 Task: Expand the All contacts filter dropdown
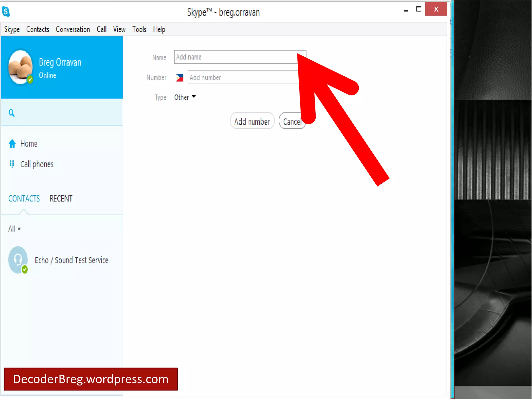[15, 229]
